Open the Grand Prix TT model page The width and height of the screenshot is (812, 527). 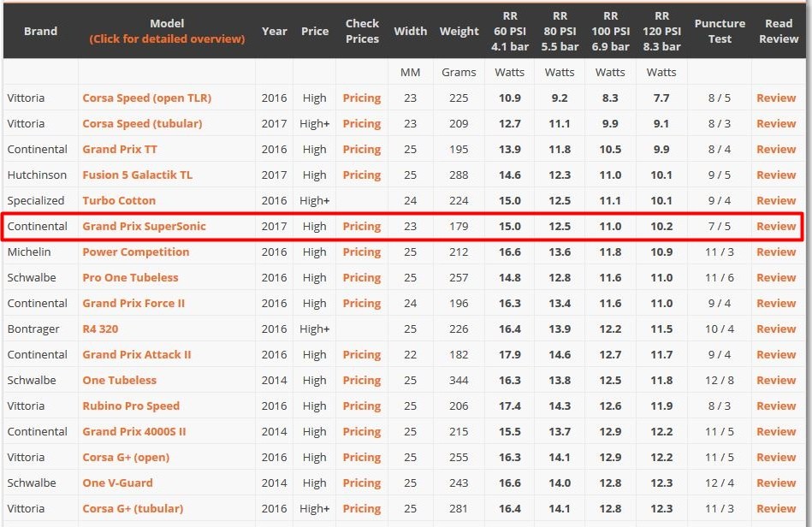tap(120, 149)
